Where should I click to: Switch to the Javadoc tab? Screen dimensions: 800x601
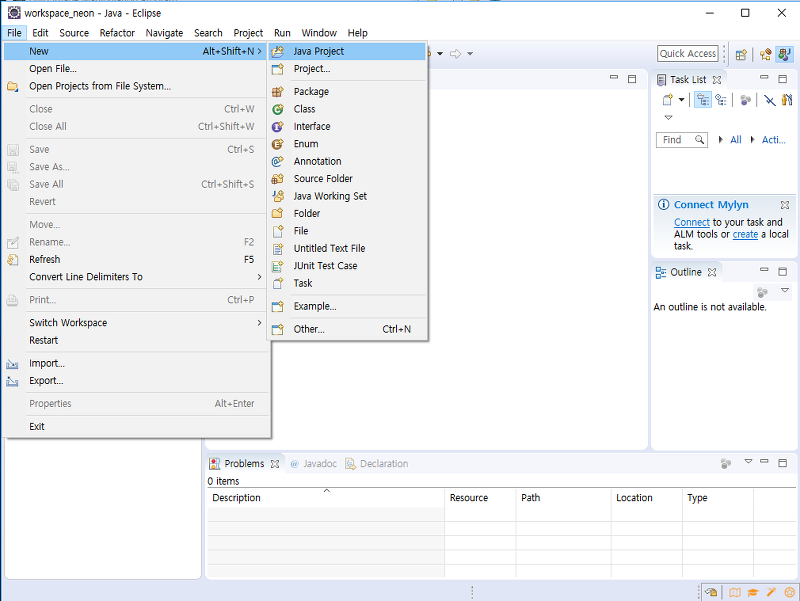pyautogui.click(x=314, y=464)
